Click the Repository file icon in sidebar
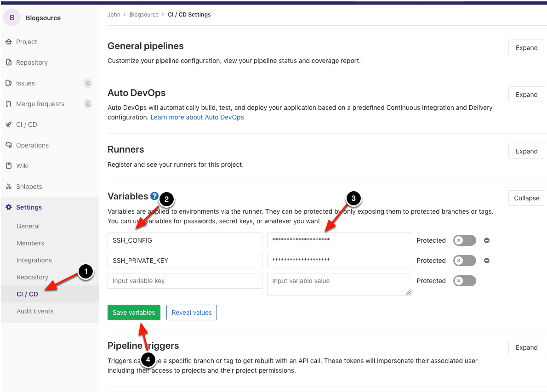Screen dimensions: 547x392 tap(8, 62)
